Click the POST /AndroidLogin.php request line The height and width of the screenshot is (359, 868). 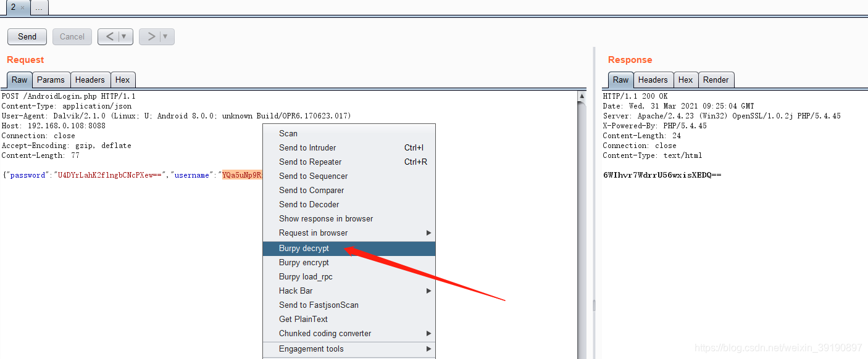click(x=69, y=96)
